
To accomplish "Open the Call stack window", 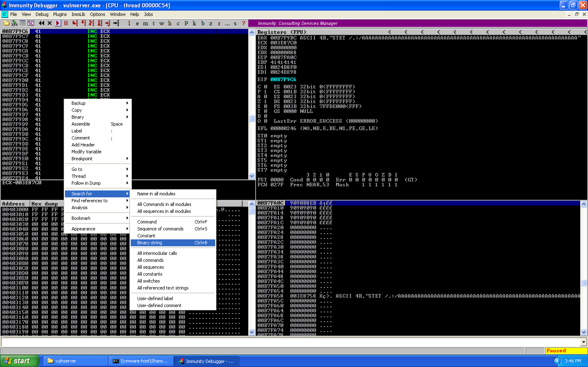I will tap(194, 23).
